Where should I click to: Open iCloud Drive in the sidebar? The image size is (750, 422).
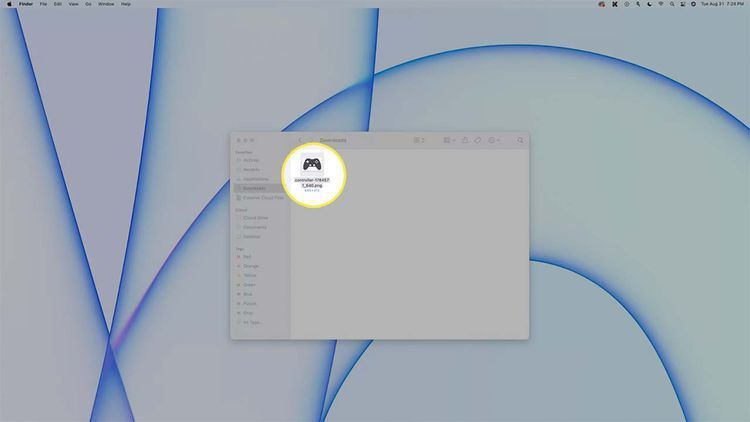tap(255, 217)
